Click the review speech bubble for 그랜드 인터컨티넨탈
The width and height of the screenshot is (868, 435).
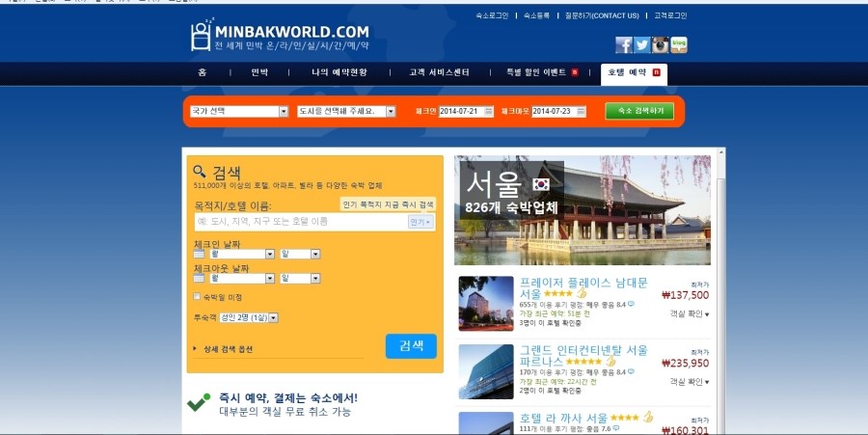pyautogui.click(x=631, y=372)
